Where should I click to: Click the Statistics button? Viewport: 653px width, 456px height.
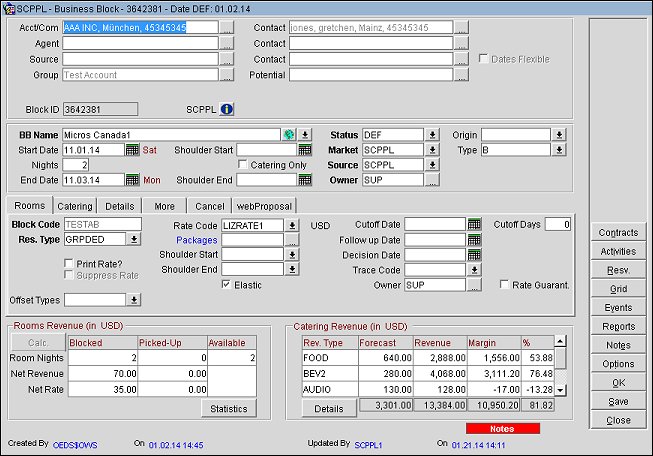click(229, 408)
